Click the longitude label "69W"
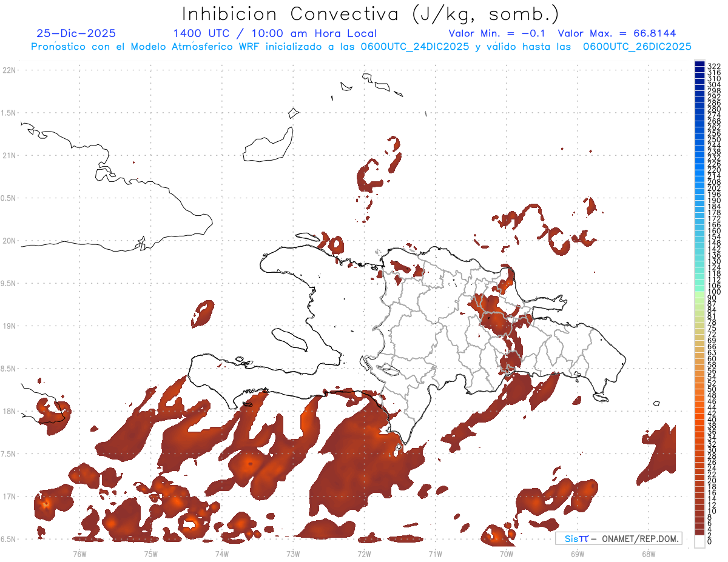This screenshot has height=562, width=728. 578,554
